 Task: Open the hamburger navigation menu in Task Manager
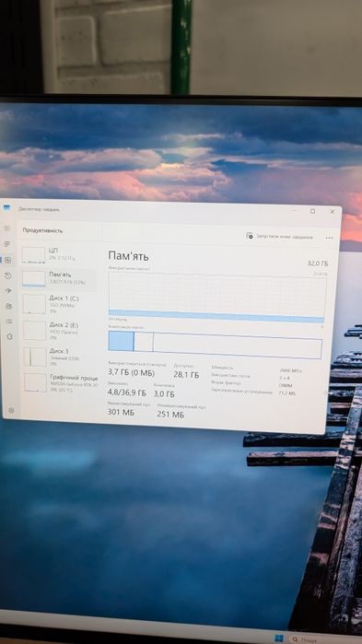coord(7,228)
